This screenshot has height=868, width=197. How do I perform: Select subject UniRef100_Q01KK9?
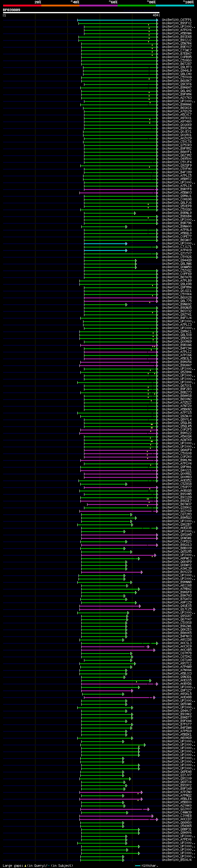coord(177,125)
